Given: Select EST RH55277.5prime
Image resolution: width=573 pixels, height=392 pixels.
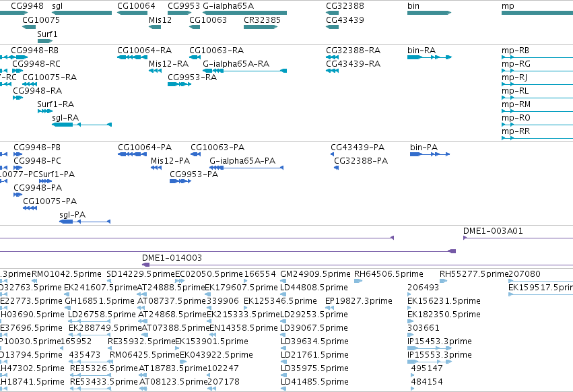Looking at the screenshot, I should (474, 274).
